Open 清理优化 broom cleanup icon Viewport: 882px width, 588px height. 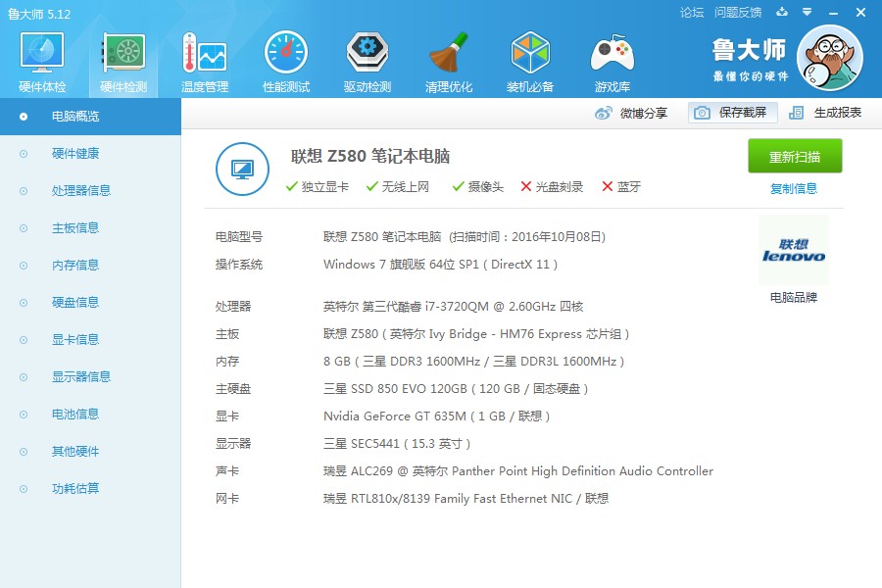pos(448,52)
